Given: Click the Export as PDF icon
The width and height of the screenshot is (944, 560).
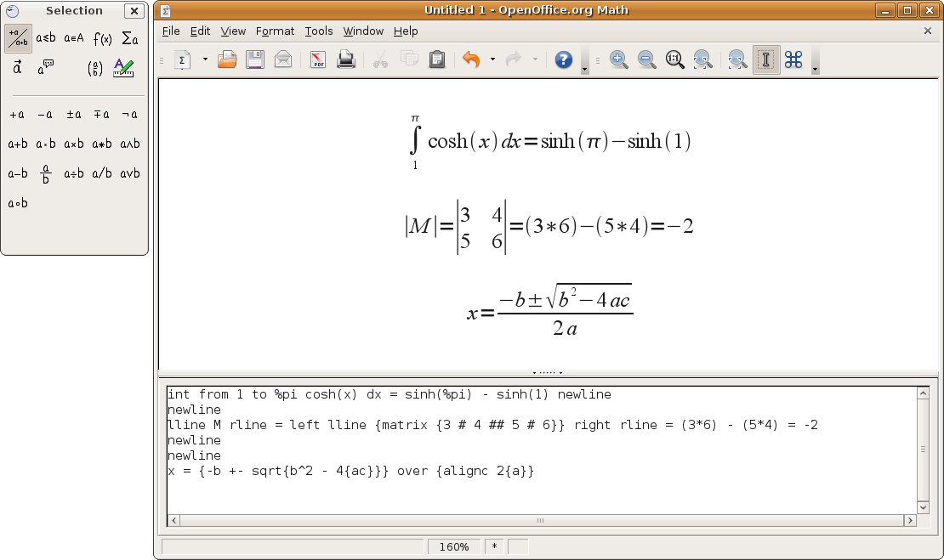Looking at the screenshot, I should coord(318,59).
